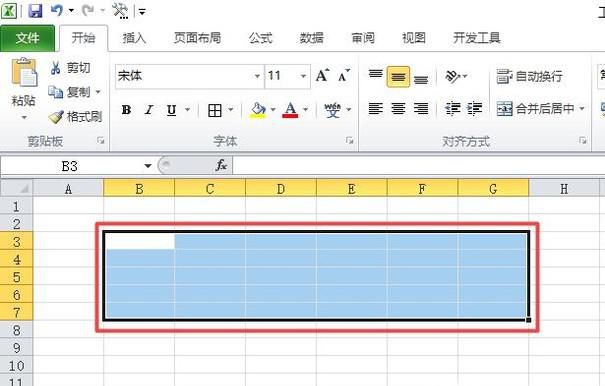The height and width of the screenshot is (386, 605).
Task: Click the Insert Function fx icon
Action: (221, 166)
